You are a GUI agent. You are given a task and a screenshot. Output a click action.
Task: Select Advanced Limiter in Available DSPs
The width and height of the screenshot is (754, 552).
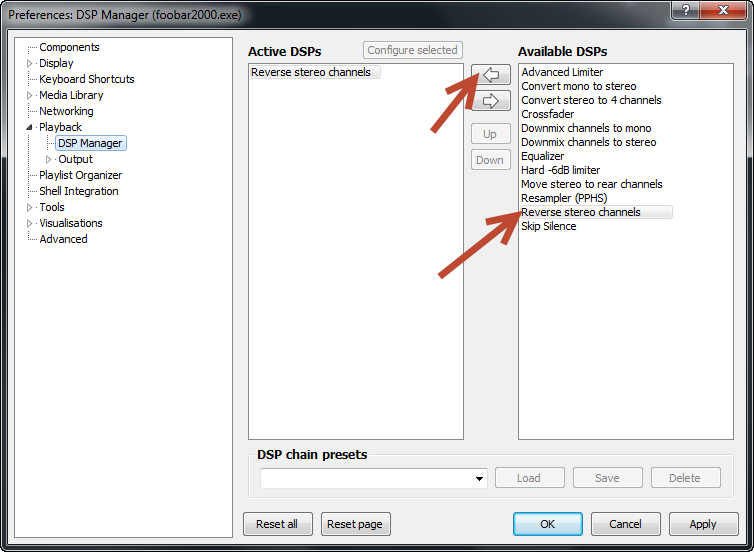tap(562, 72)
